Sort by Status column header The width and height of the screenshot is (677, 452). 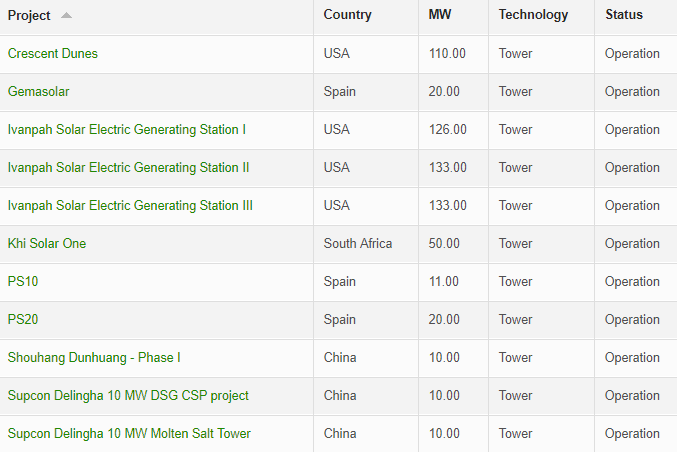624,15
